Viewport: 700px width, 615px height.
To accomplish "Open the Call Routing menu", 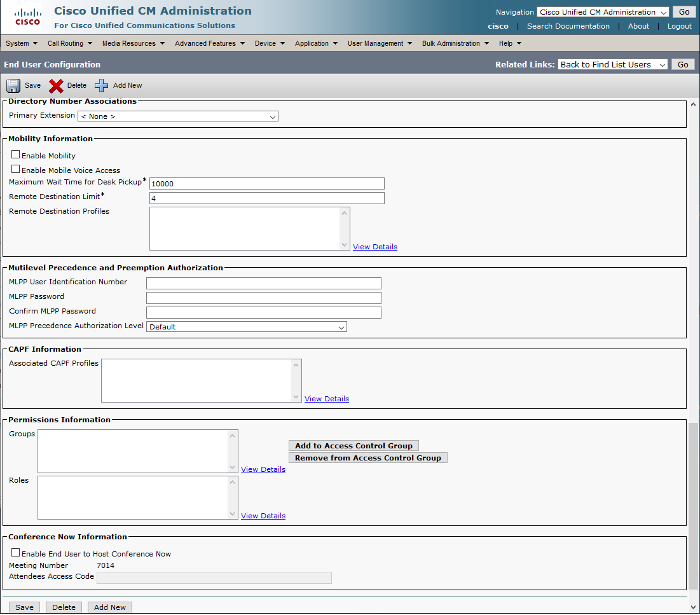I will (69, 43).
